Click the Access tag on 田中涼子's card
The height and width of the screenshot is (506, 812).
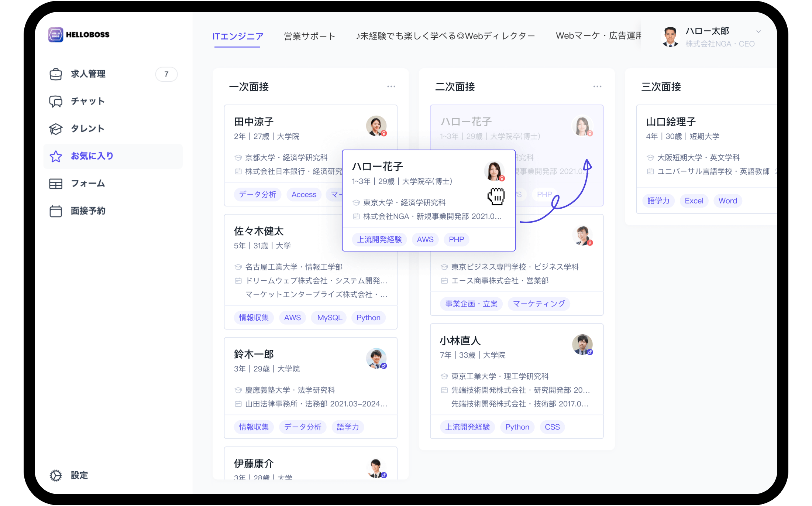pos(304,195)
